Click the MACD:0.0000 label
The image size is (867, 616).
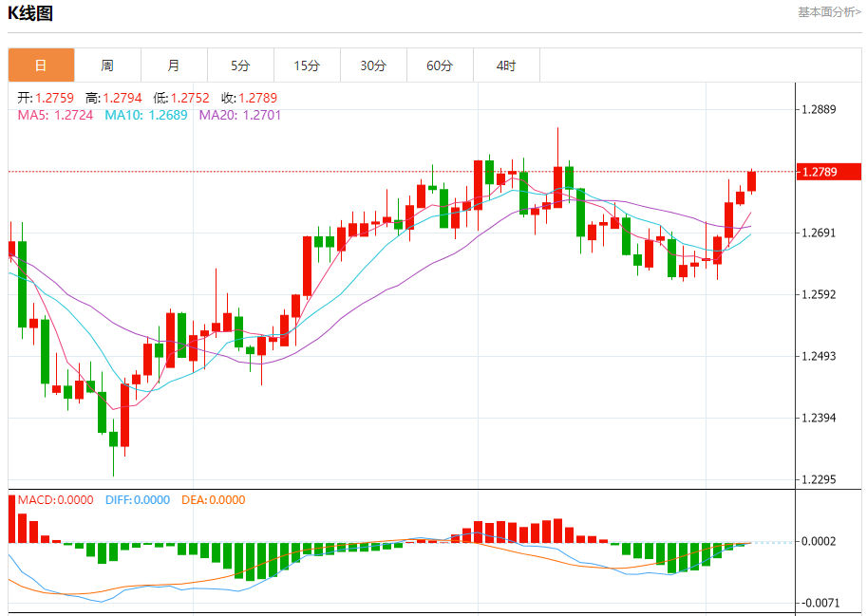(x=55, y=500)
